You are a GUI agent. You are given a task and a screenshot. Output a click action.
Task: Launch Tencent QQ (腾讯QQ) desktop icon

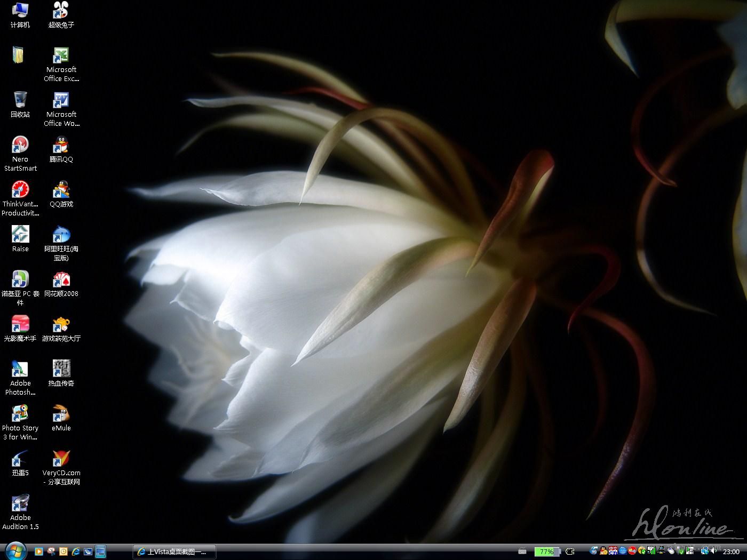point(61,146)
